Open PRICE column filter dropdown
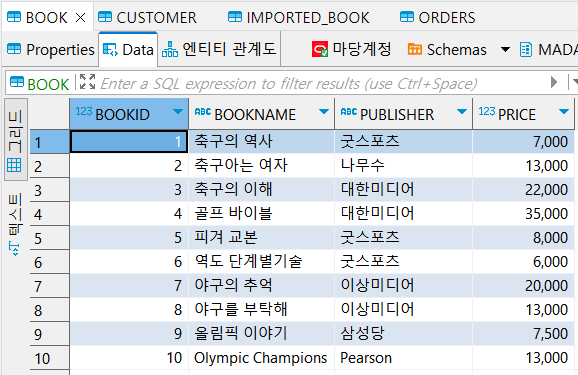 [x=564, y=111]
